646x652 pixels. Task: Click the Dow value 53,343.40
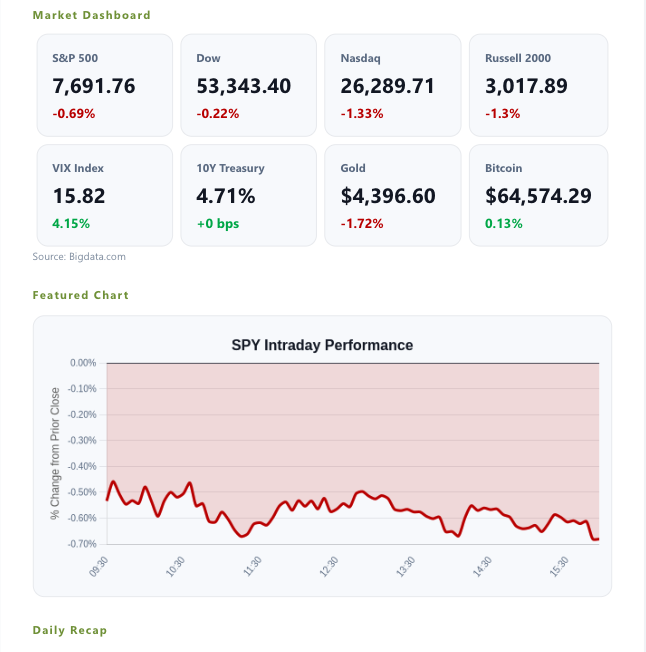point(244,86)
